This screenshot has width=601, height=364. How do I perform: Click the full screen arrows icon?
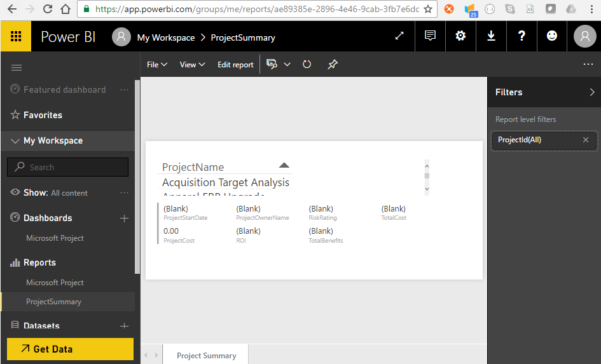point(399,36)
